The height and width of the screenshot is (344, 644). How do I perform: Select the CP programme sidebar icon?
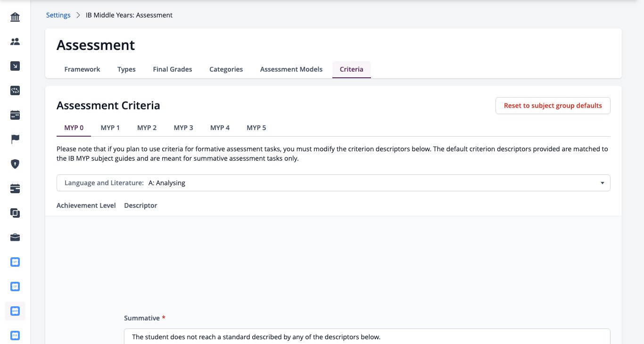[x=15, y=287]
